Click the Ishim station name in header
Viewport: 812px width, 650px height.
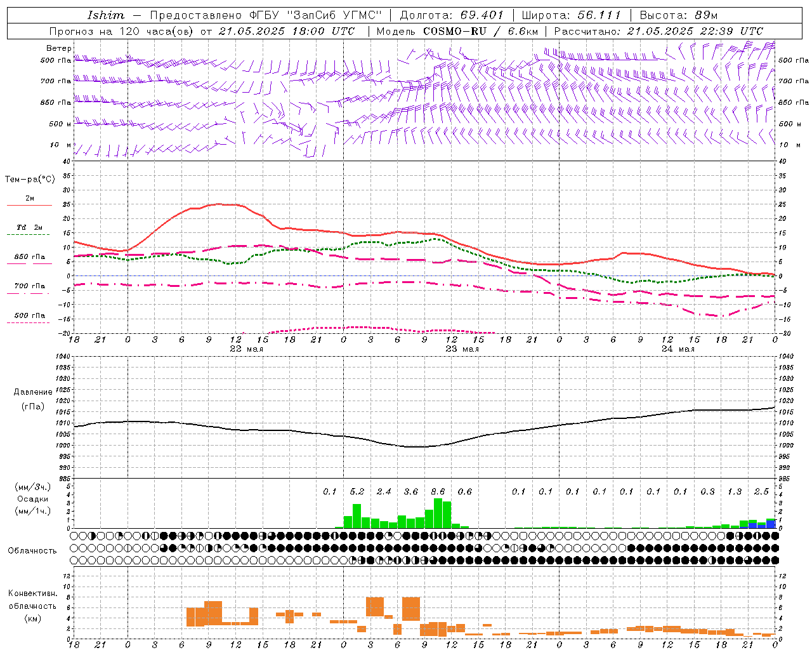[106, 15]
